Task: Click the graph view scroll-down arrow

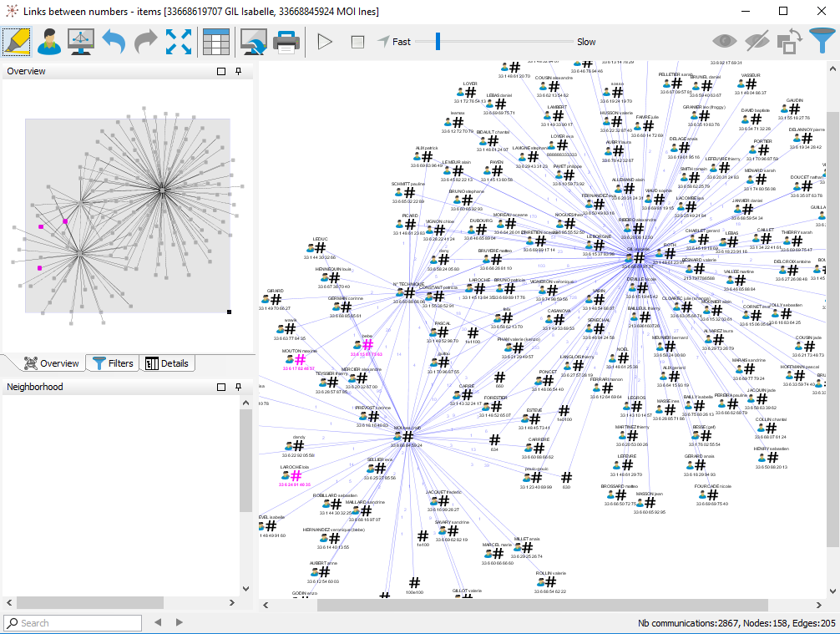Action: (x=832, y=591)
